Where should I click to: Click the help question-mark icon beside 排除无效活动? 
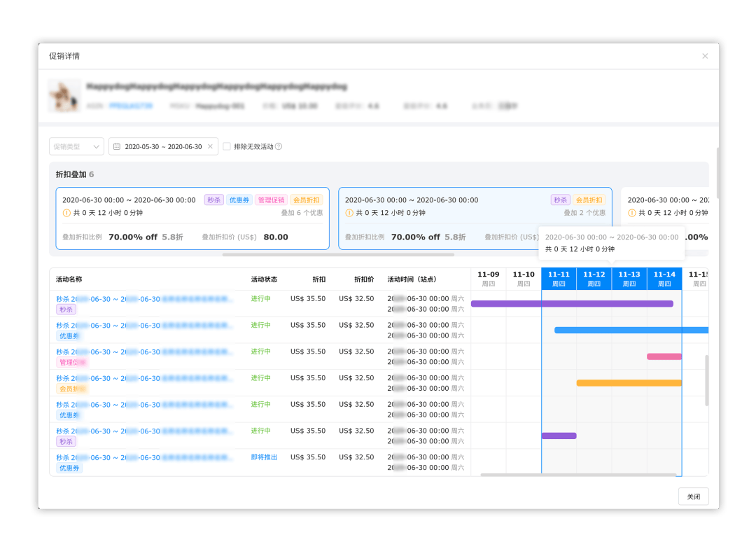280,146
